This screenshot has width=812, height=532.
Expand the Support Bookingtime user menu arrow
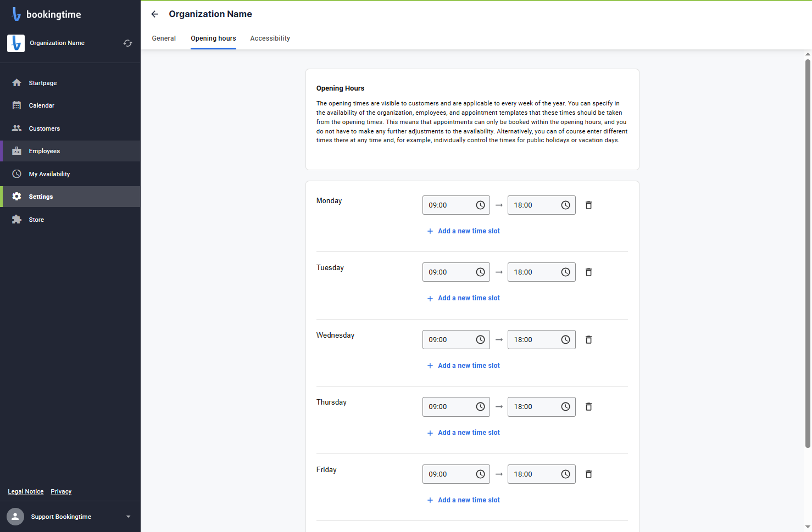(x=129, y=517)
